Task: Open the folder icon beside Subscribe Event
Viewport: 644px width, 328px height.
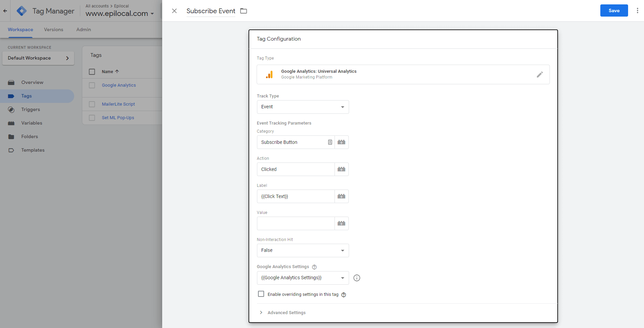Action: 243,11
